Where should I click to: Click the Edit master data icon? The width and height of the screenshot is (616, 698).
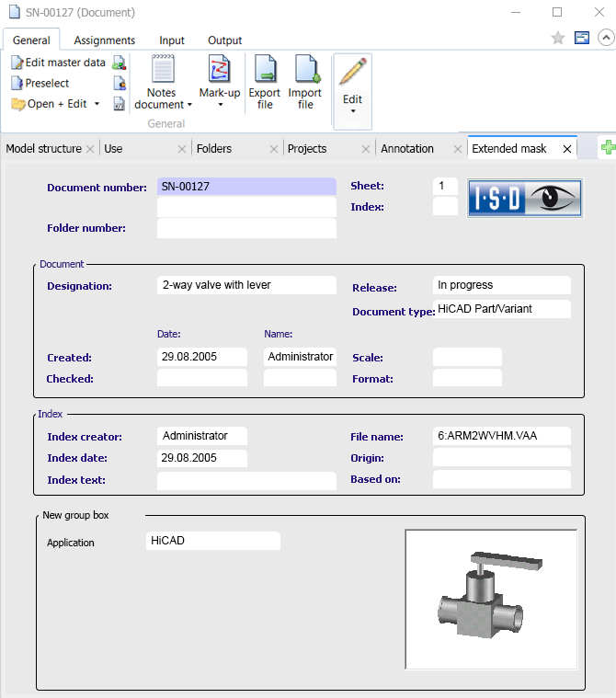coord(17,63)
